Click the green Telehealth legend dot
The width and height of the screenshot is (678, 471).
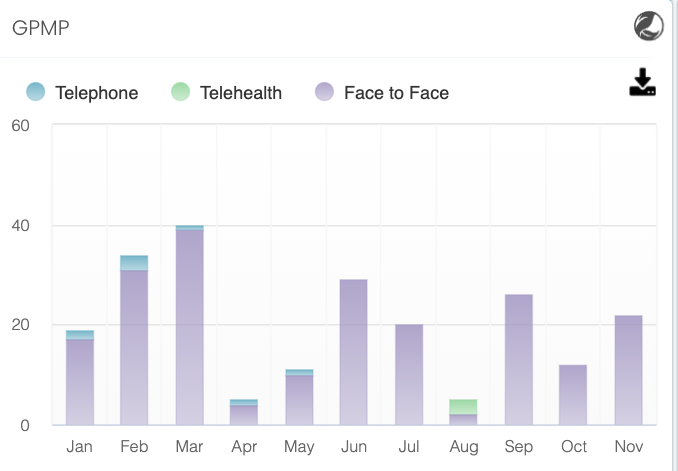(x=180, y=93)
